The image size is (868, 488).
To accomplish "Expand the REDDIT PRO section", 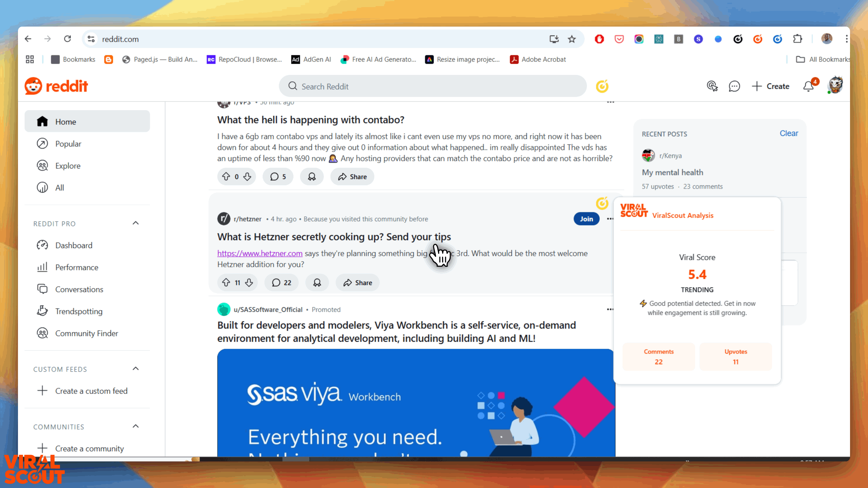I will (135, 223).
